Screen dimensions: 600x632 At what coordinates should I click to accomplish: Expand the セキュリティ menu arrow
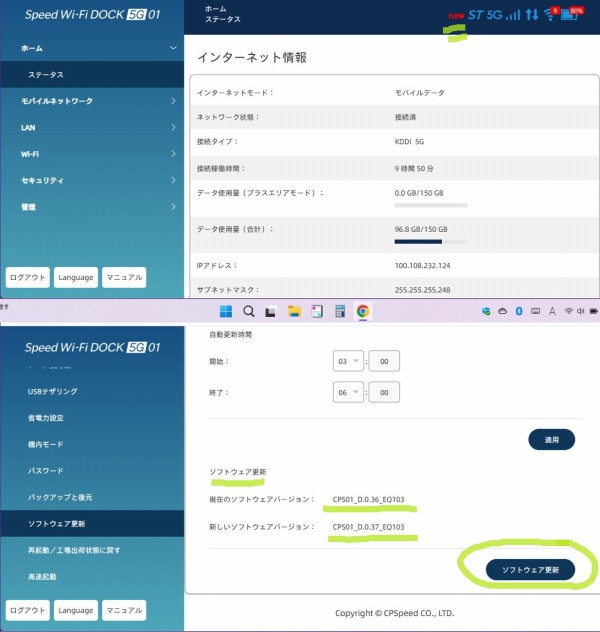(x=173, y=180)
